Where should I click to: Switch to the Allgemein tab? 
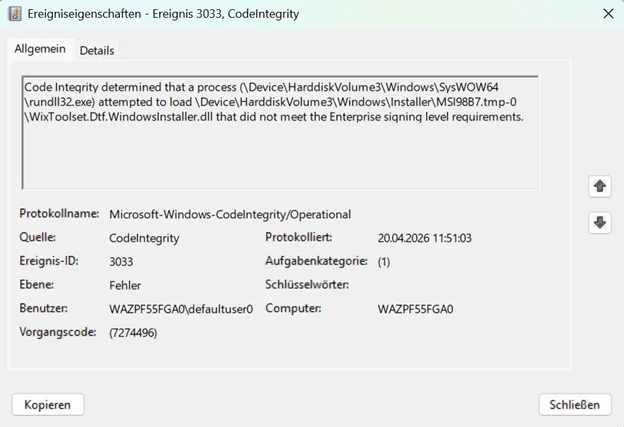click(x=40, y=49)
